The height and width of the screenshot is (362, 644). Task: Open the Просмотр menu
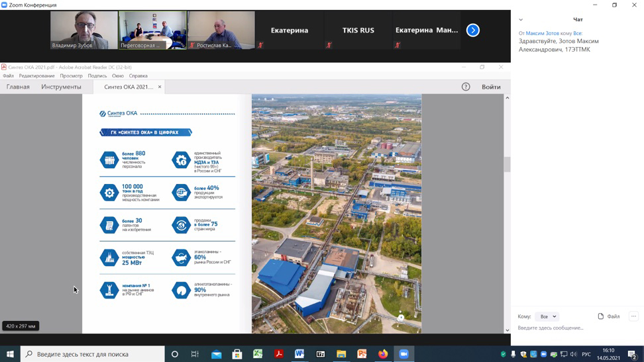(71, 76)
